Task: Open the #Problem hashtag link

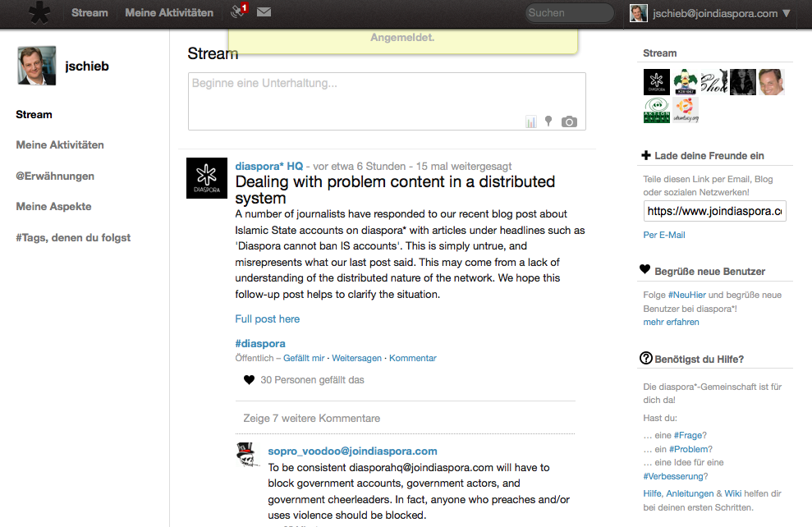Action: tap(689, 449)
